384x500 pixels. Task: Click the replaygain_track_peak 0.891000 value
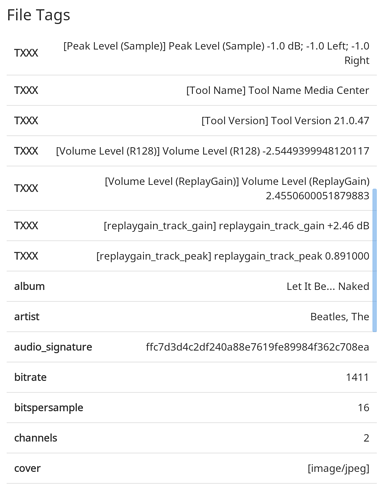[x=233, y=256]
